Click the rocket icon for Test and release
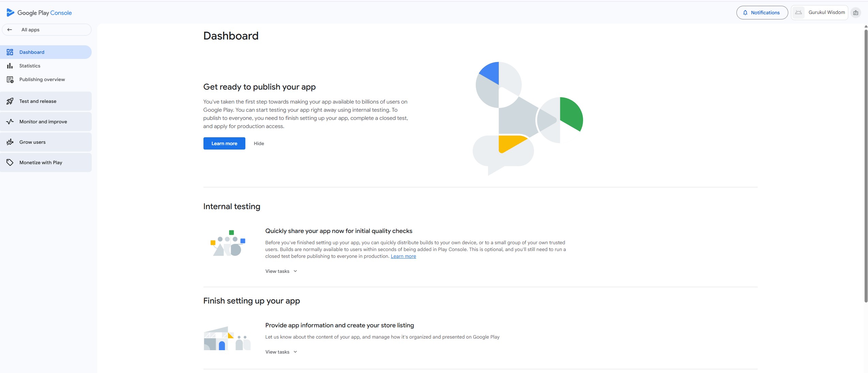This screenshot has width=868, height=373. click(10, 101)
